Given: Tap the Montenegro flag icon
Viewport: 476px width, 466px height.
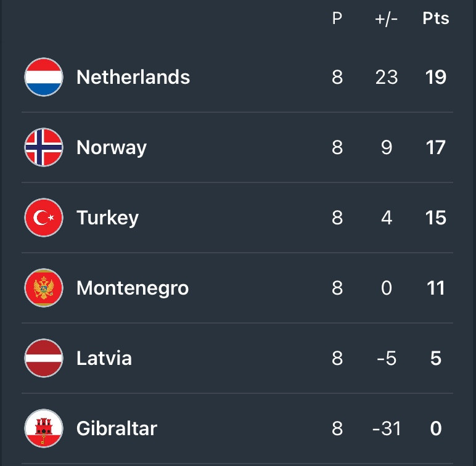Looking at the screenshot, I should [44, 288].
